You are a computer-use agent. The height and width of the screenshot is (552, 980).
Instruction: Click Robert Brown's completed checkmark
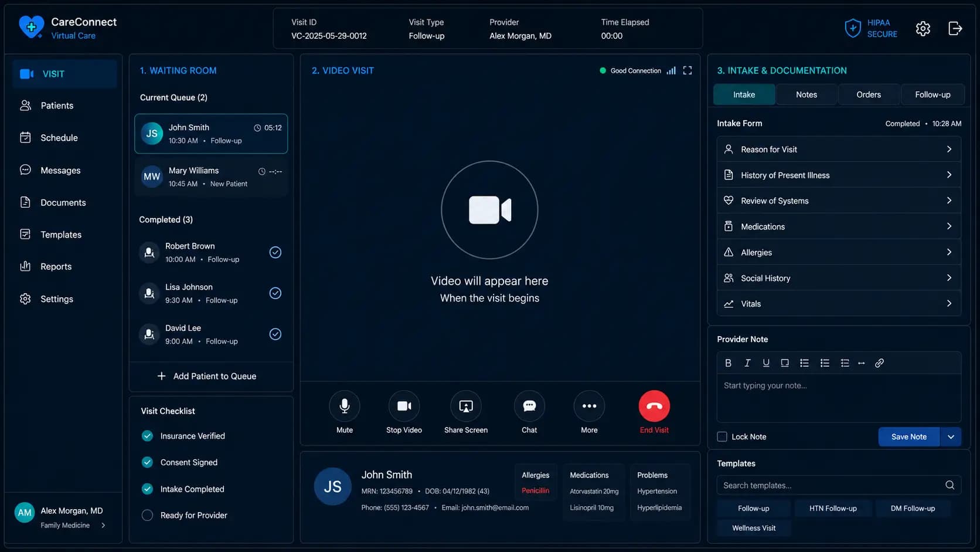pyautogui.click(x=275, y=252)
